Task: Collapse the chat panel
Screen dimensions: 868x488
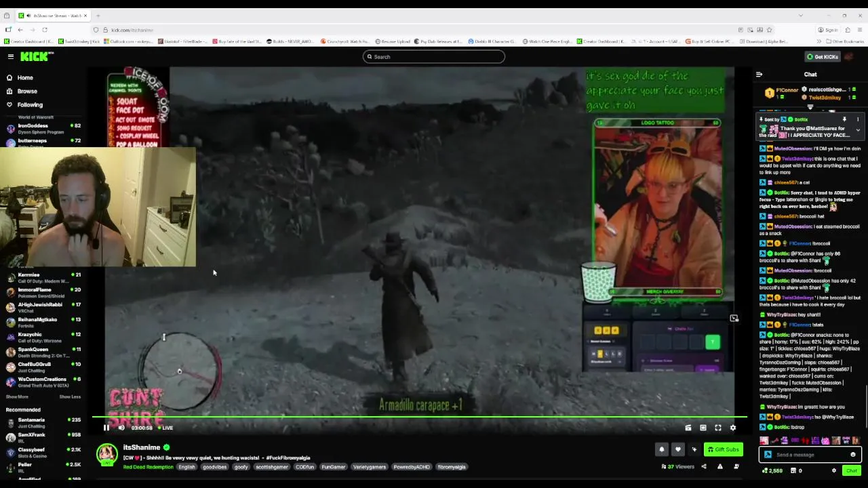Action: point(759,75)
